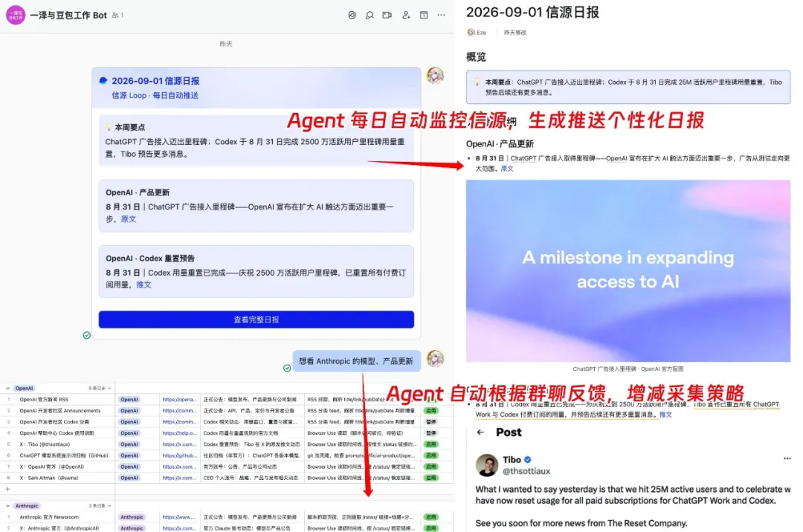Open the https://opena... link in OpenAI 官方新闻 RSS row
The image size is (803, 532).
click(x=179, y=400)
